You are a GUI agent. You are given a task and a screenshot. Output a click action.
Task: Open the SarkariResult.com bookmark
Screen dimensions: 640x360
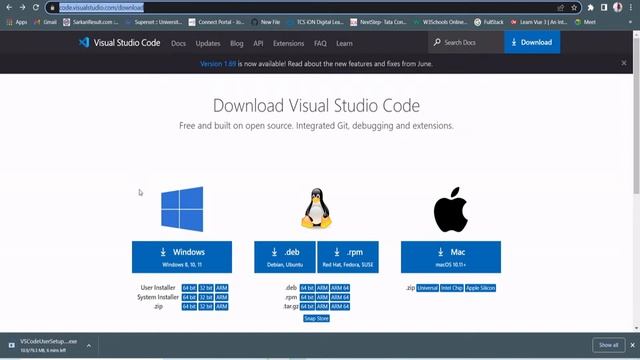coord(91,22)
